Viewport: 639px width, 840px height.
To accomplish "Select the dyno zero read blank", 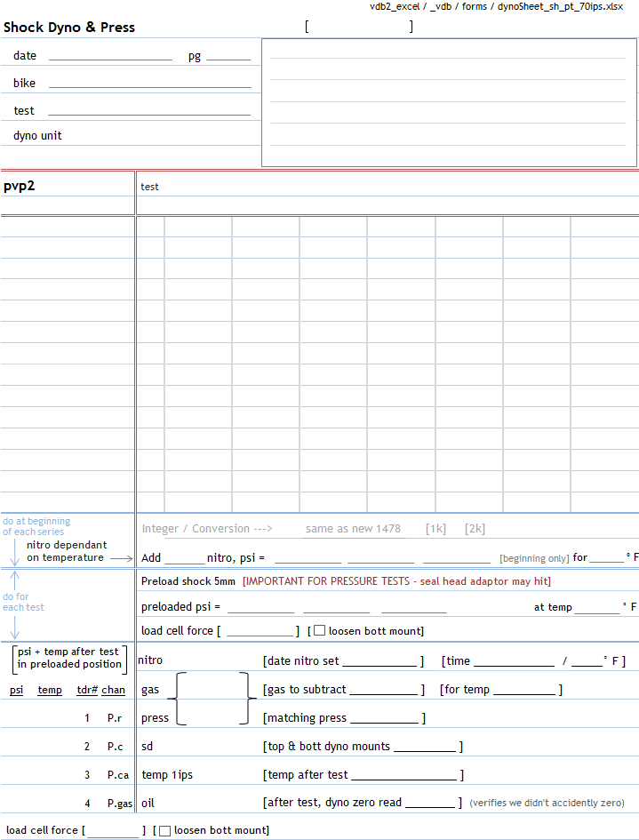I will [430, 803].
